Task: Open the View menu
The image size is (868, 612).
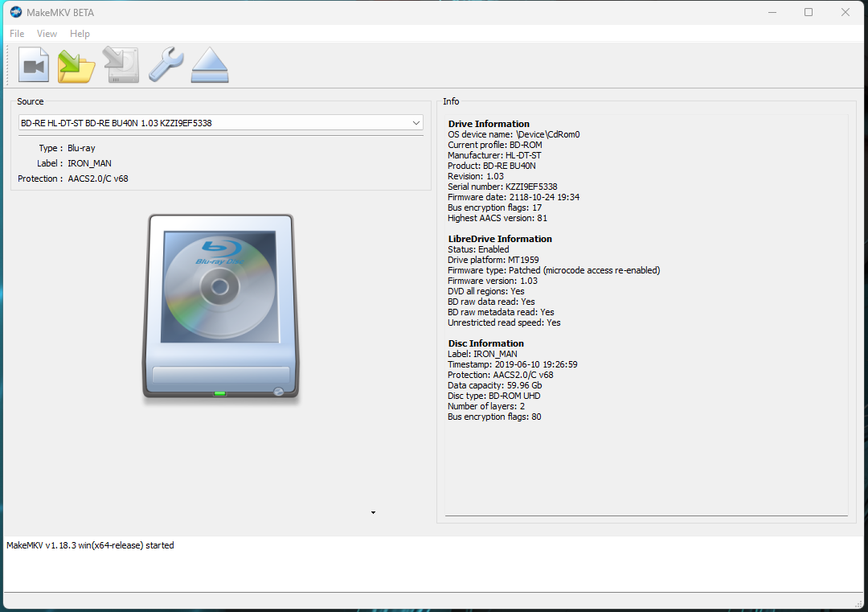Action: [47, 34]
